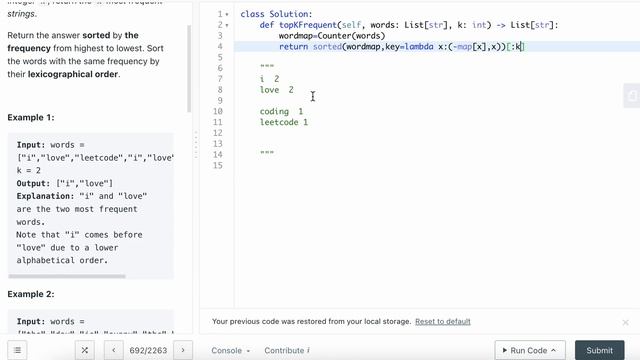
Task: Click the description panel vertical scrollbar
Action: pos(189,69)
